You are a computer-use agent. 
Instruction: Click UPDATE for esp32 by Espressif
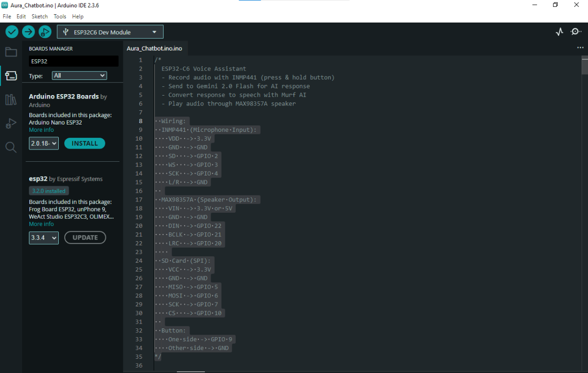(85, 238)
